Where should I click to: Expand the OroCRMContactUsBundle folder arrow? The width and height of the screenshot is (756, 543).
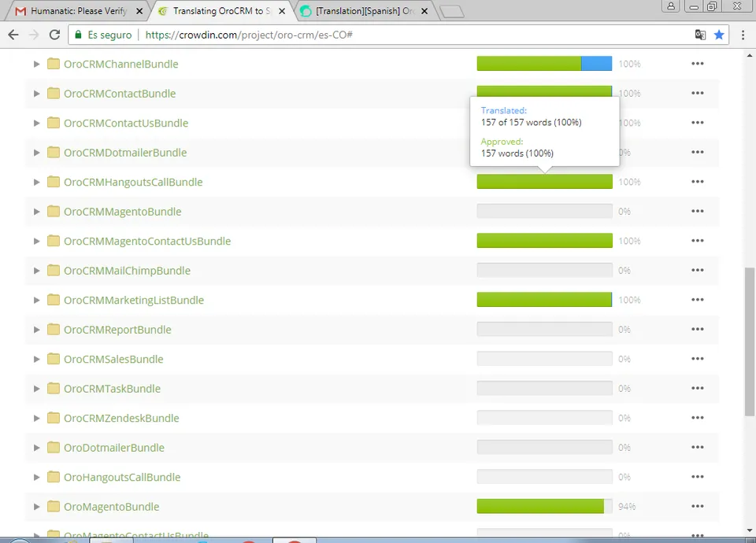click(x=36, y=123)
